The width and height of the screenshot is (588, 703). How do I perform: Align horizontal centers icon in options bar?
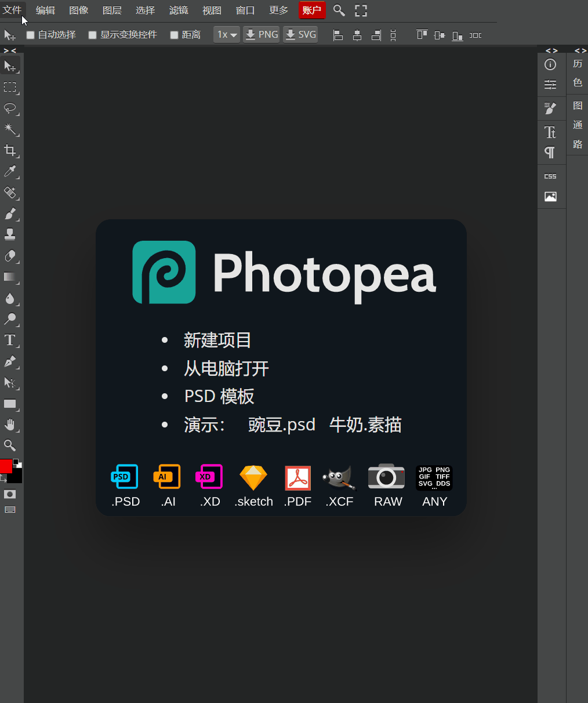[357, 35]
